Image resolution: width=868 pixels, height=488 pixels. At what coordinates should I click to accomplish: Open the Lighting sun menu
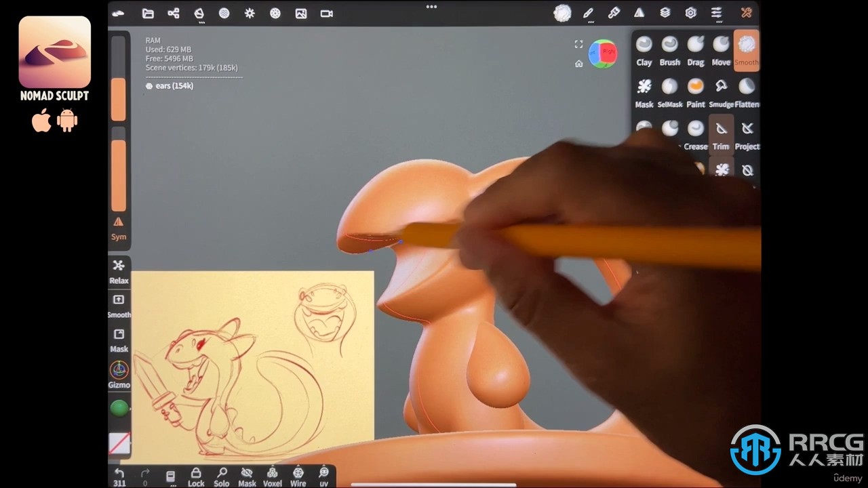tap(250, 13)
